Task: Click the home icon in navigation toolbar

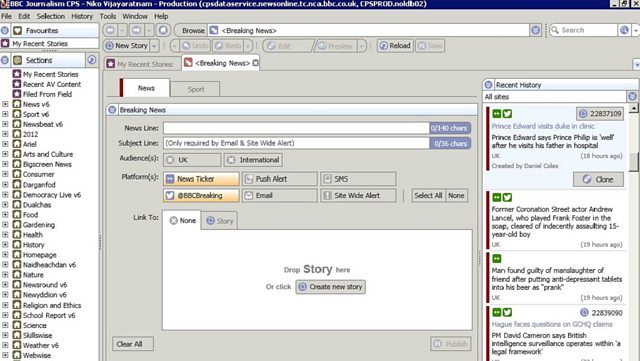Action: 163,30
